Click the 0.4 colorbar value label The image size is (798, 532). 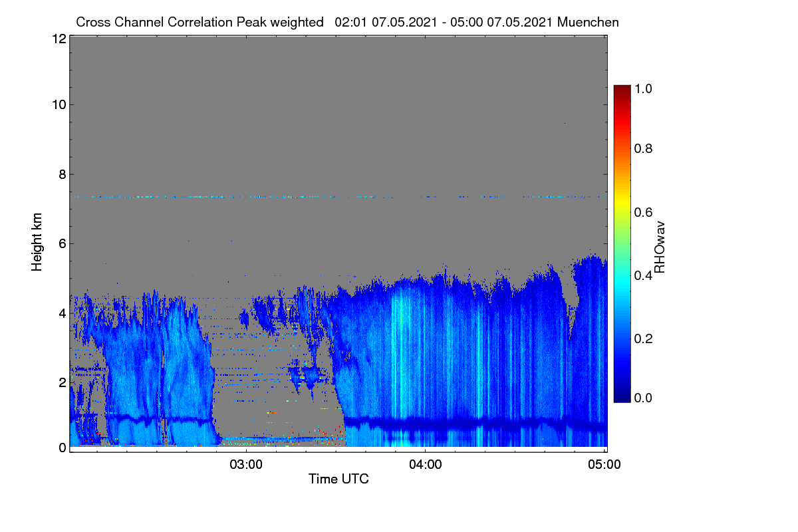644,275
